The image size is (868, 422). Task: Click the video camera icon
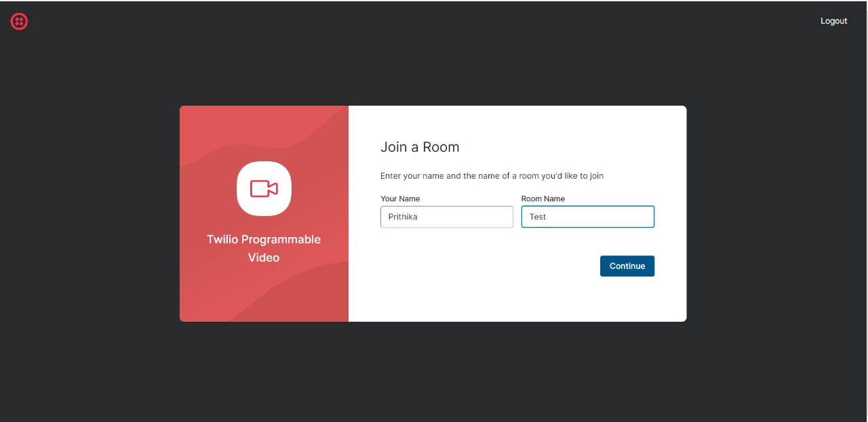[x=264, y=188]
